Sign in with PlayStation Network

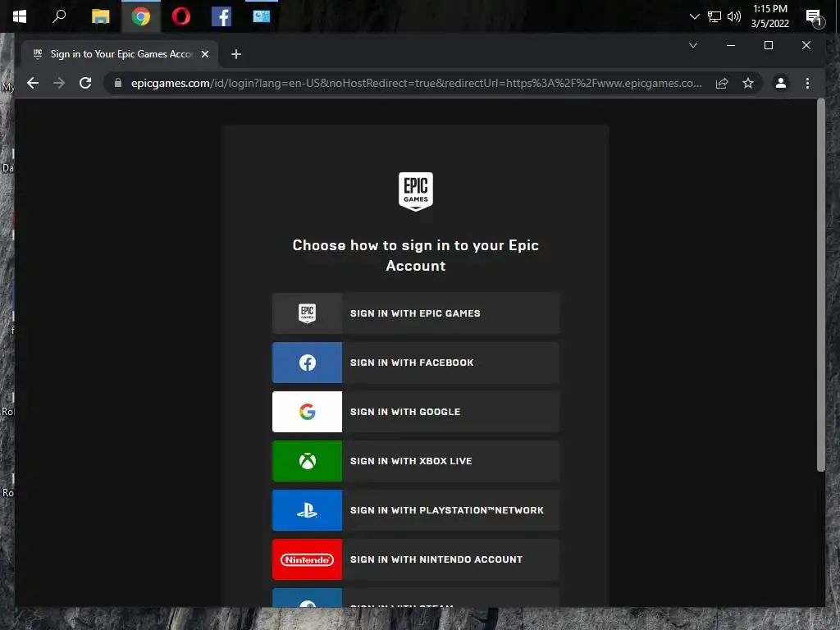point(416,510)
